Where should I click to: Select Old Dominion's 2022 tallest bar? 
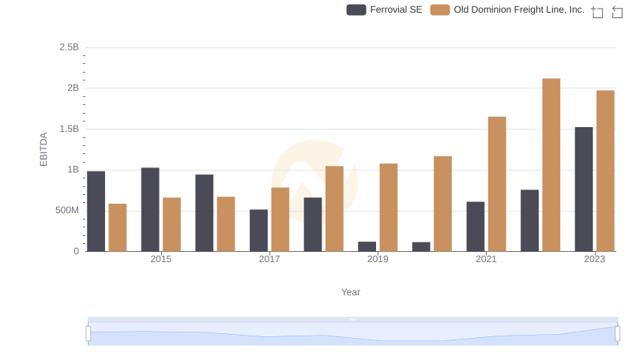(551, 165)
